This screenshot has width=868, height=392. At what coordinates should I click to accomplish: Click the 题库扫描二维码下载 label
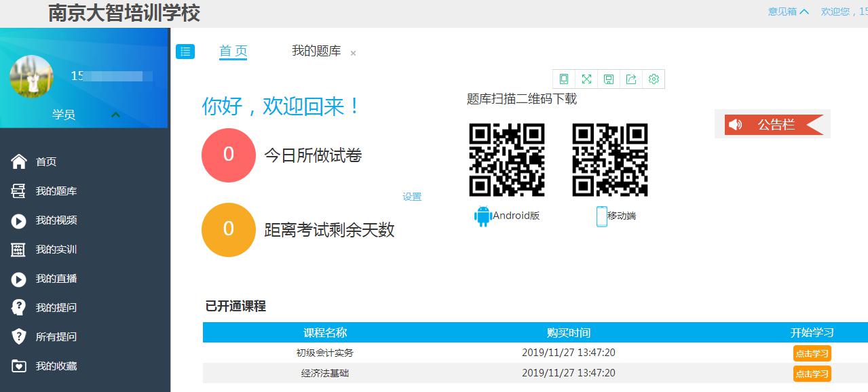pyautogui.click(x=522, y=99)
